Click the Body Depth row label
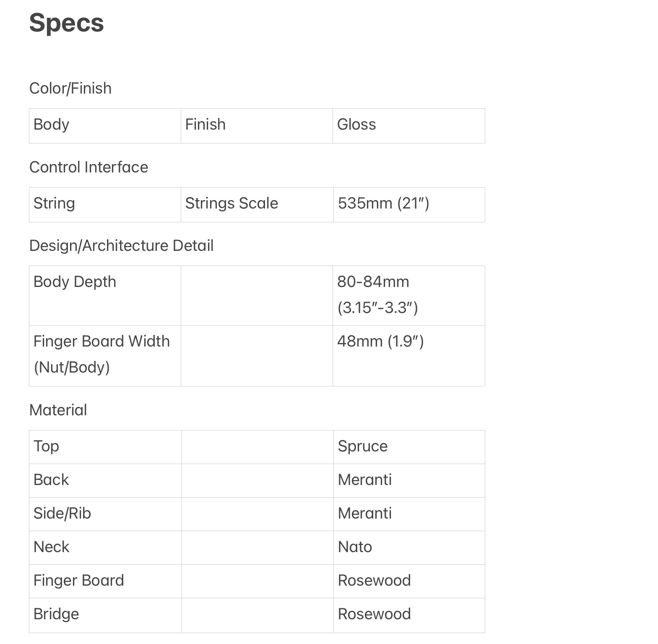658x644 pixels. pos(75,282)
